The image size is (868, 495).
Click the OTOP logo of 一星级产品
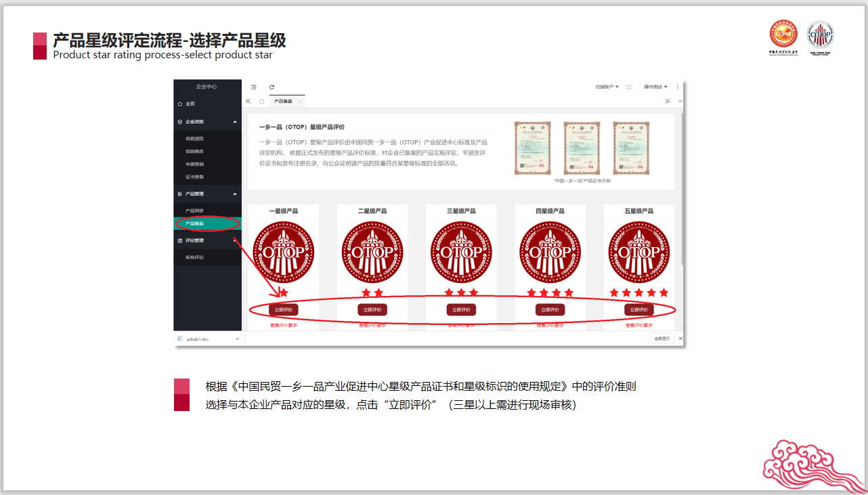[x=283, y=252]
